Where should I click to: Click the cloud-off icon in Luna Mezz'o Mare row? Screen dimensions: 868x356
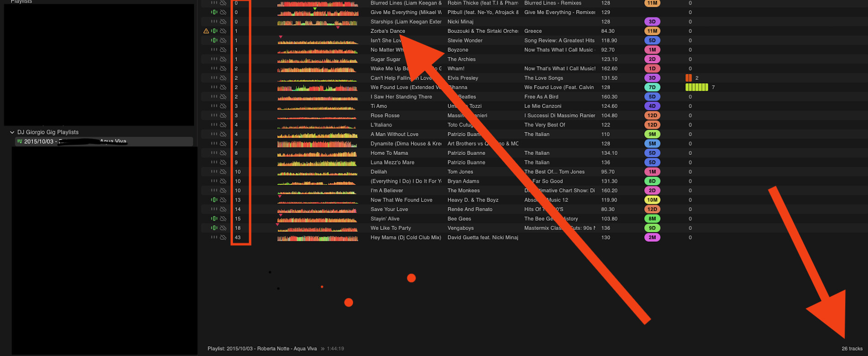[223, 162]
